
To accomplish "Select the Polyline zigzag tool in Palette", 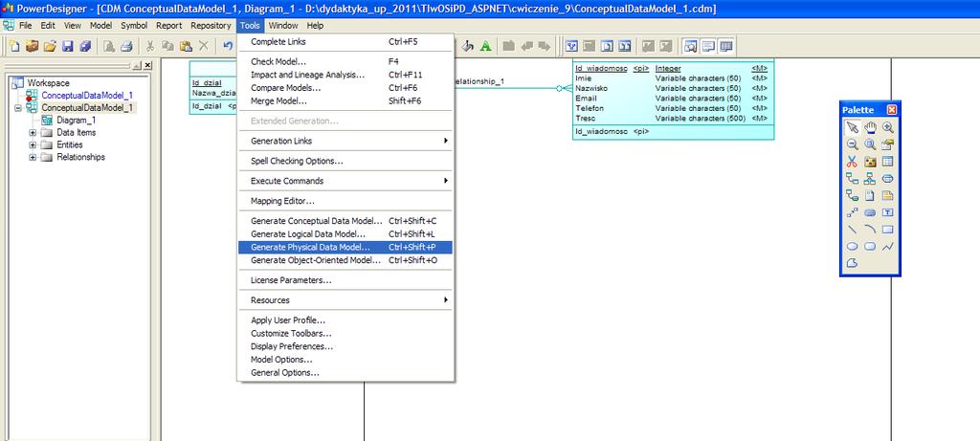I will [x=887, y=246].
